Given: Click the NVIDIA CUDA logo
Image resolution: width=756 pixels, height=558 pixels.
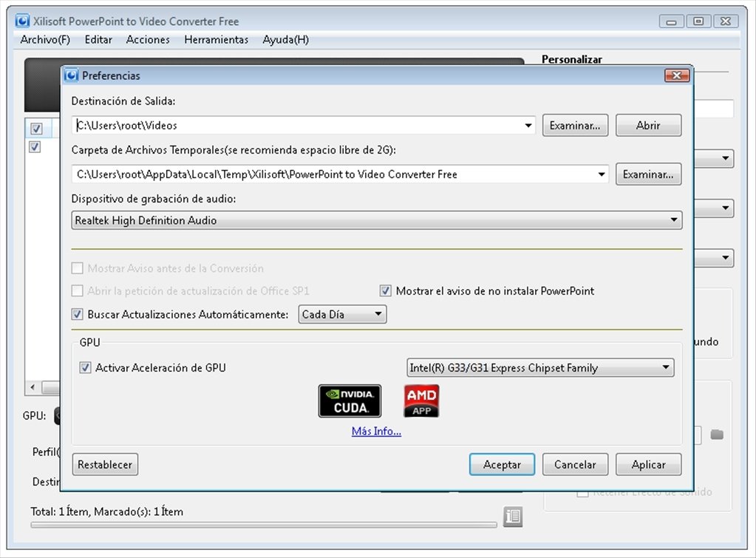Looking at the screenshot, I should 350,401.
